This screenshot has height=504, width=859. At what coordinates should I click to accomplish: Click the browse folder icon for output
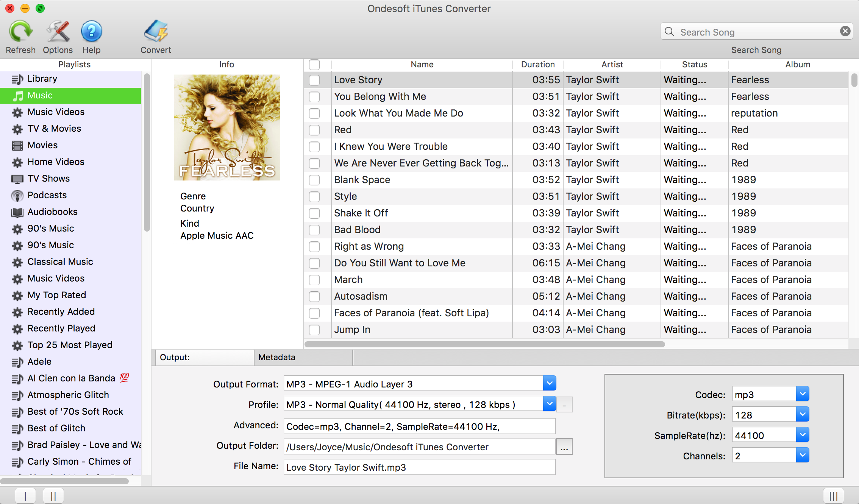pyautogui.click(x=564, y=446)
